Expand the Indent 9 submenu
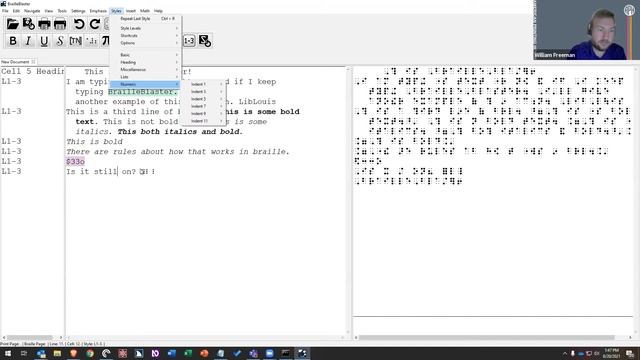 pyautogui.click(x=203, y=113)
